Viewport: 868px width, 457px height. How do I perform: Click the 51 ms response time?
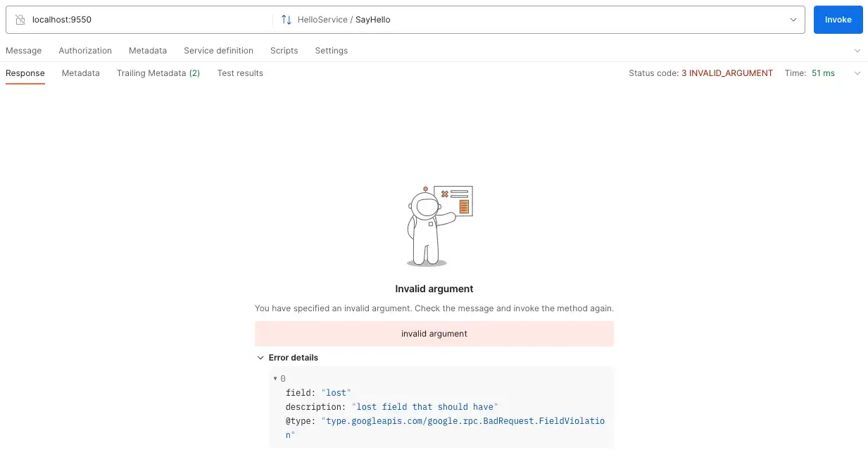point(823,73)
